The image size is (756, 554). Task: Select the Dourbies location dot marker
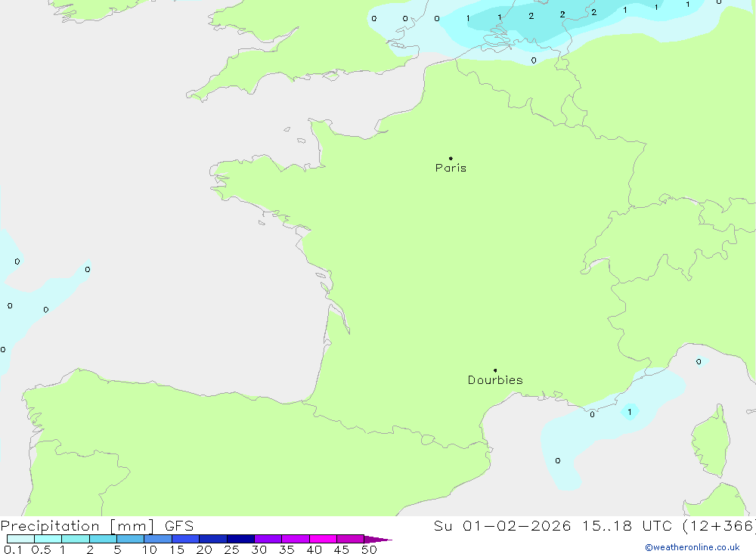click(x=495, y=370)
